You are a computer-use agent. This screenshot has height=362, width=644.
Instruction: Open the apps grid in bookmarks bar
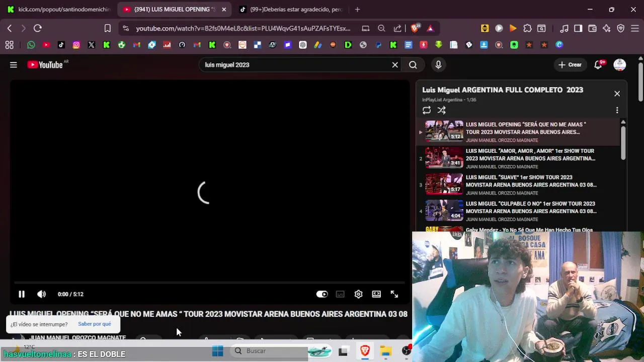click(x=10, y=45)
